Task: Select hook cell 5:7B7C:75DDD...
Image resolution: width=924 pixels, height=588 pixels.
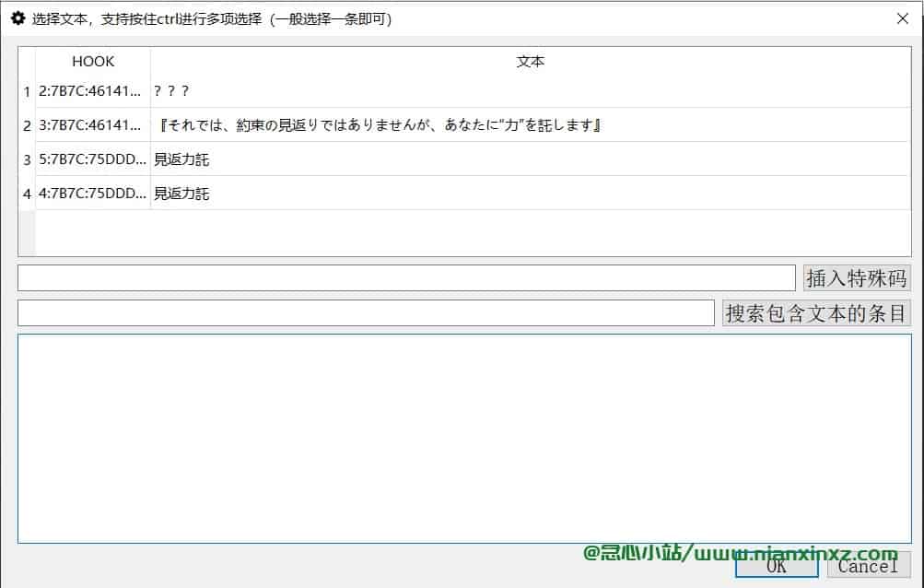Action: click(93, 159)
